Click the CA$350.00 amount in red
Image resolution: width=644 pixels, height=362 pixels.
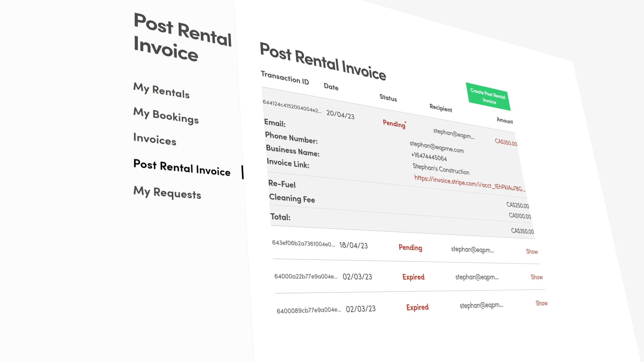coord(506,142)
